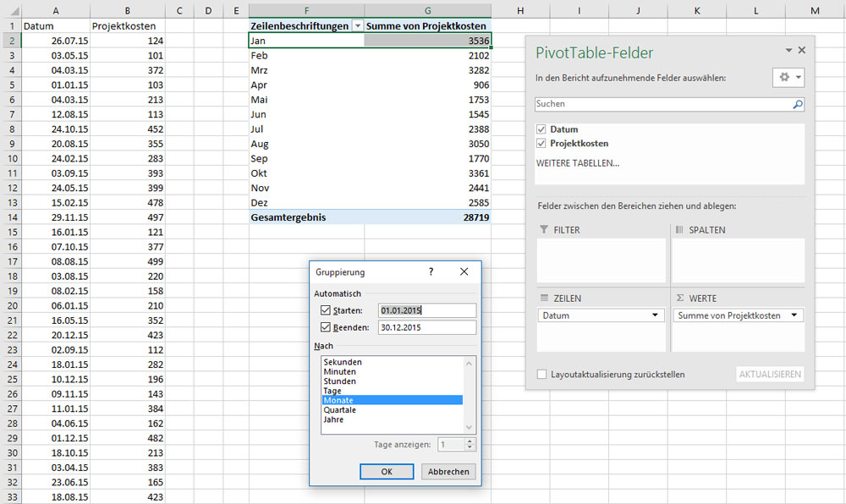Close the Gruppierung dialog with the X
This screenshot has height=504, width=846.
click(464, 272)
